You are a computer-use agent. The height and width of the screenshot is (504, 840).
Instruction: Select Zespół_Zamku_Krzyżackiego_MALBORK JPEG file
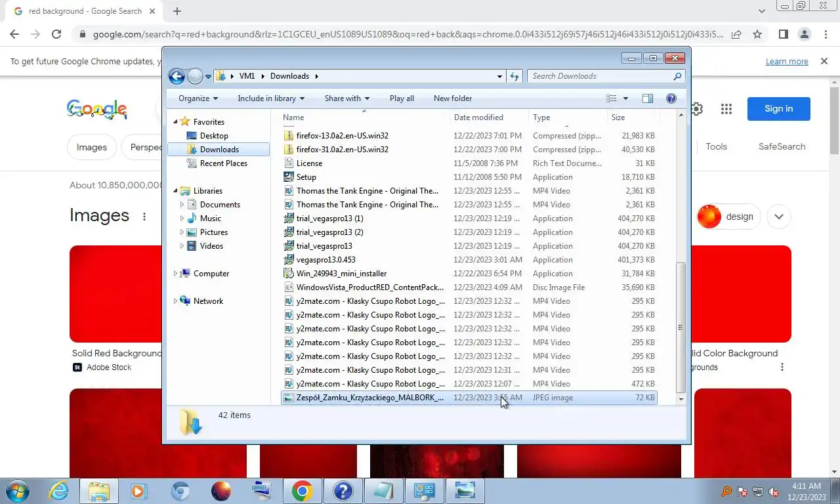(x=469, y=398)
